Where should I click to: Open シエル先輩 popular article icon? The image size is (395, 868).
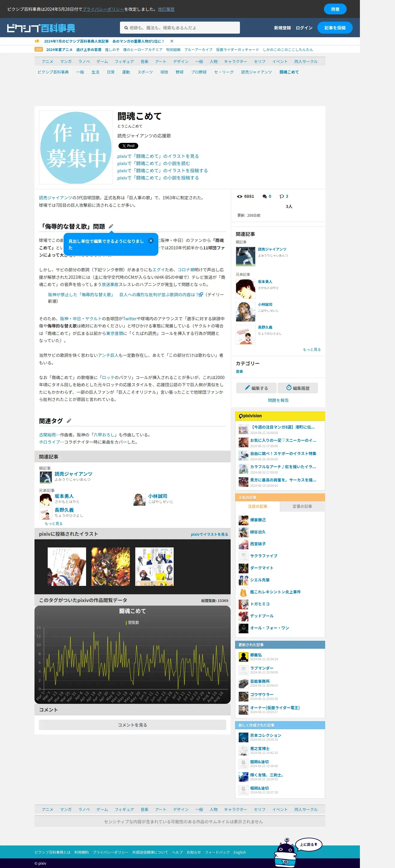[243, 580]
